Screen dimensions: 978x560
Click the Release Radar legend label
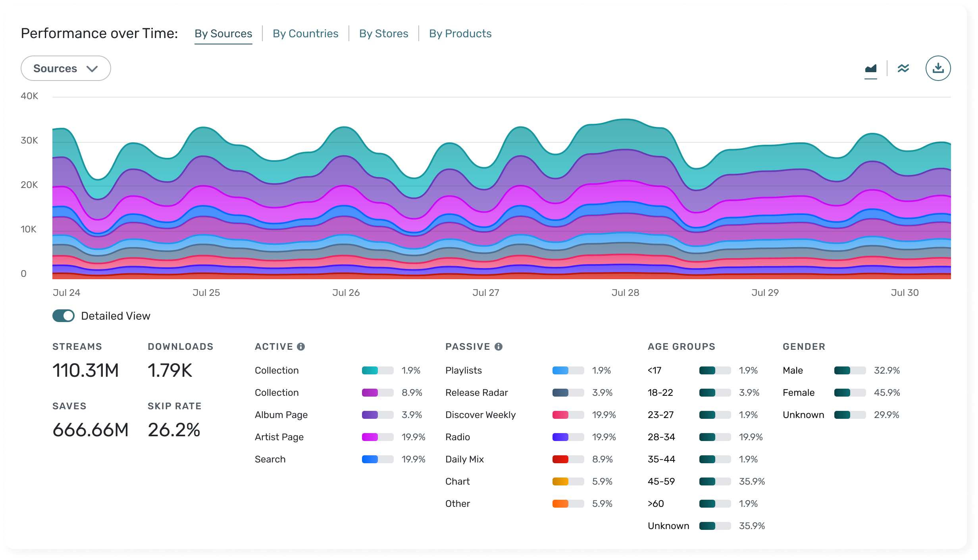476,393
